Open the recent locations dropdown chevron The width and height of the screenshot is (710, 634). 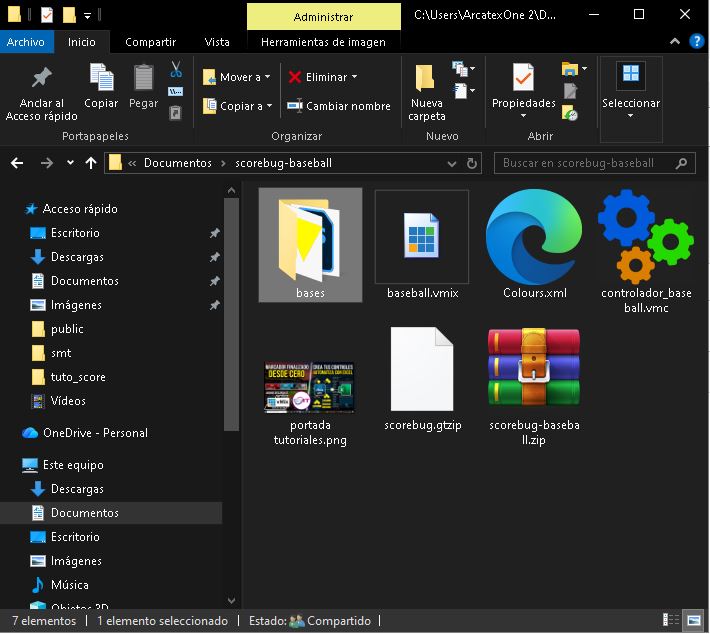click(x=70, y=162)
